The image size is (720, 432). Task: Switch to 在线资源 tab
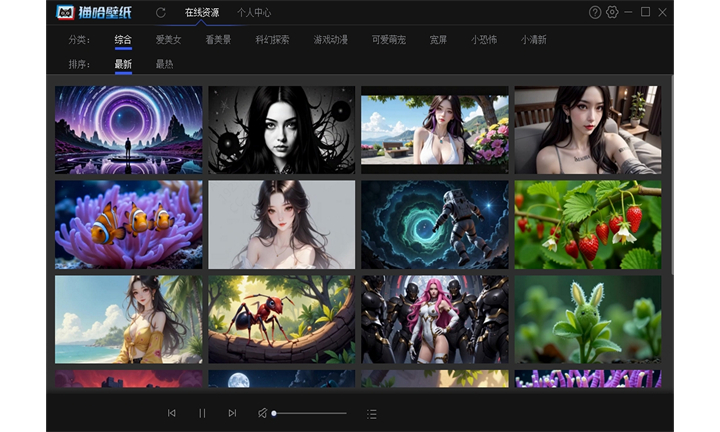click(x=202, y=12)
